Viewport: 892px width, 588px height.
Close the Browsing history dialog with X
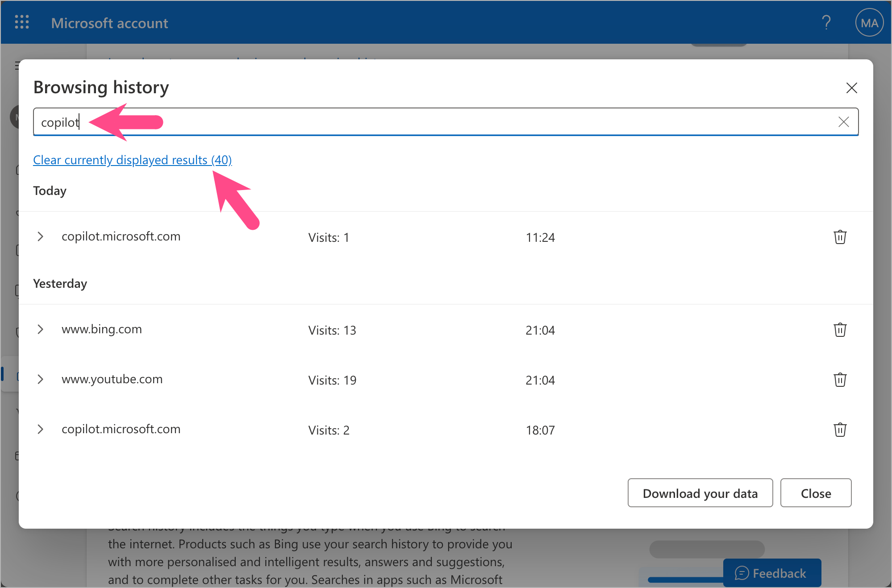[x=851, y=88]
